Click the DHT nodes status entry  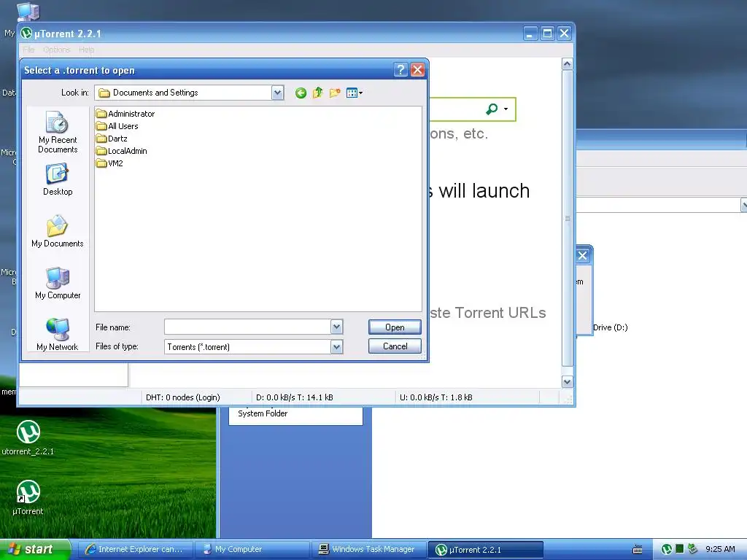click(183, 397)
